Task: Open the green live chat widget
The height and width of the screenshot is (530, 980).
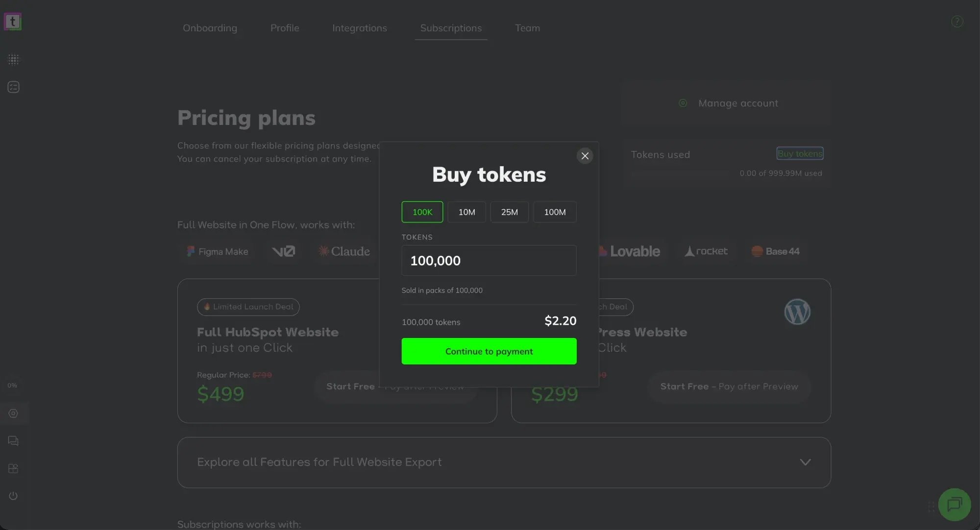Action: click(955, 505)
